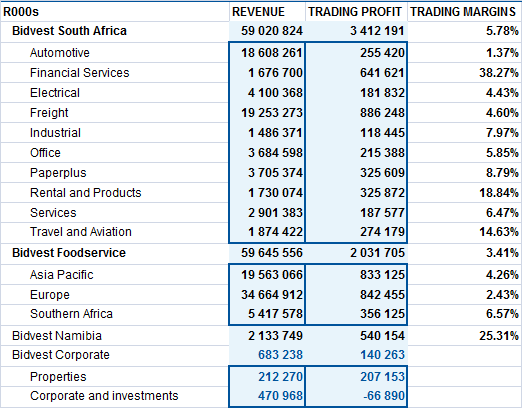524x411 pixels.
Task: Select the Industrial row label
Action: click(55, 133)
